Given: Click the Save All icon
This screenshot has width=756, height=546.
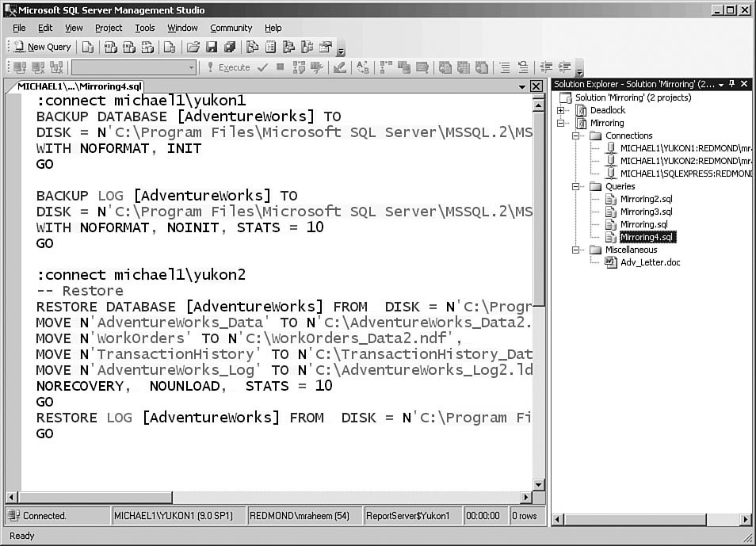Looking at the screenshot, I should click(x=230, y=47).
